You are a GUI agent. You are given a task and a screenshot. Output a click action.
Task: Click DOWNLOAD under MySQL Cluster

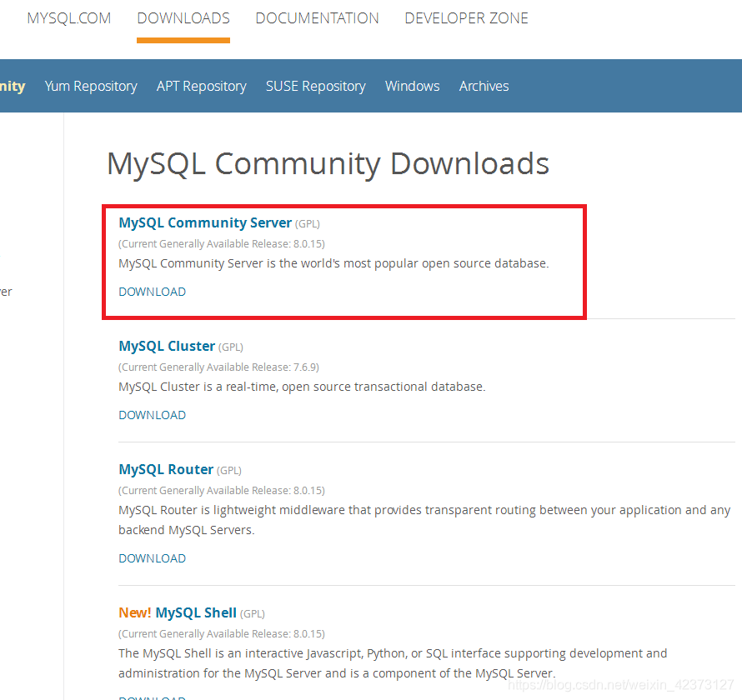(x=152, y=415)
